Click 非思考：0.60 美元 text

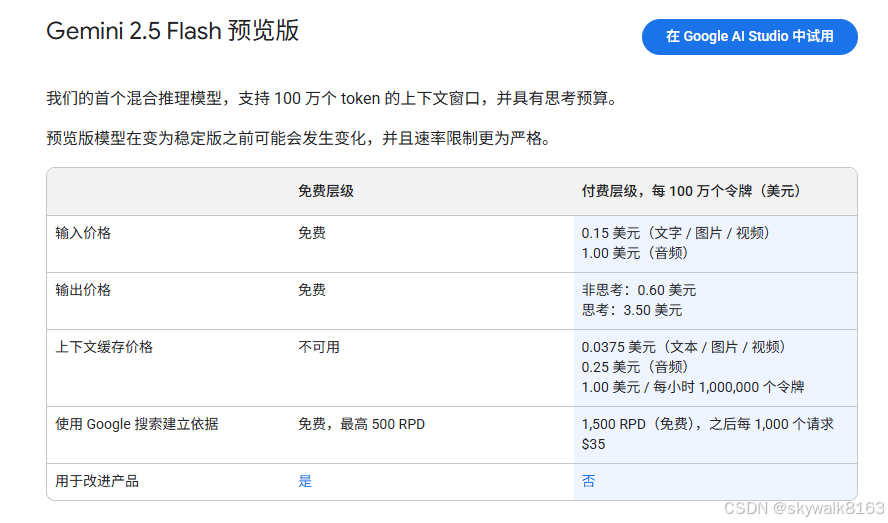click(639, 290)
